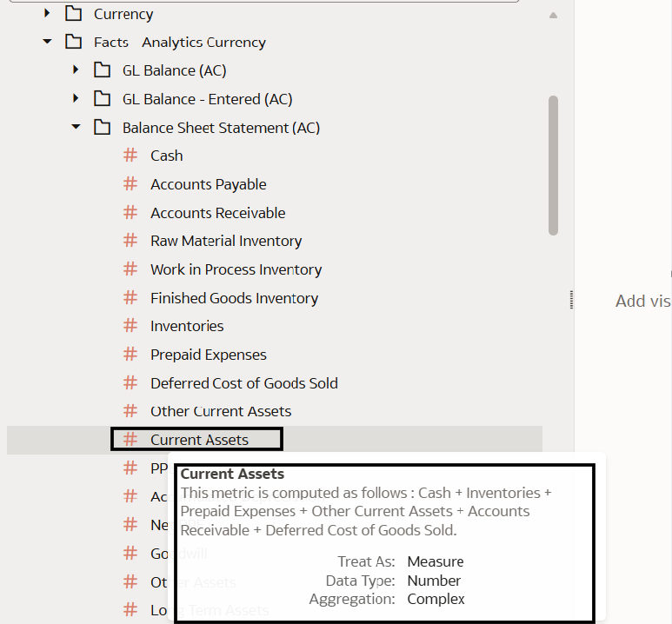Click the data panel vertical scrollbar thumb
Image resolution: width=672 pixels, height=624 pixels.
[x=553, y=165]
